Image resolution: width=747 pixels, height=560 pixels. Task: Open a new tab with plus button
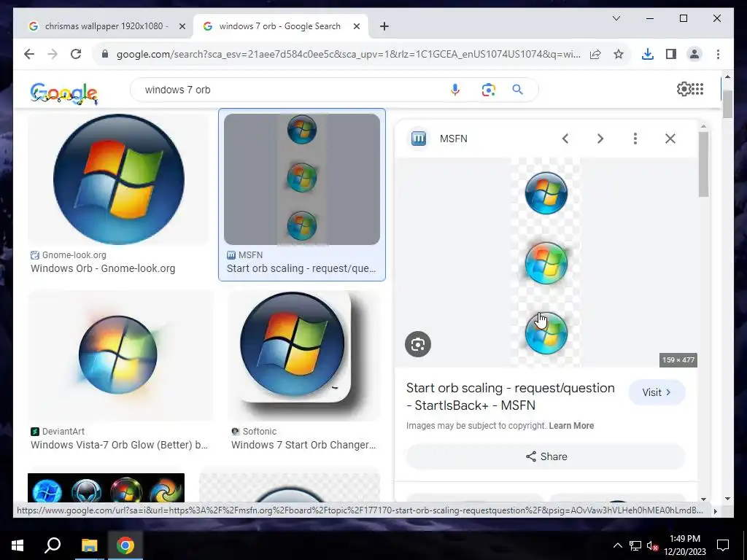pyautogui.click(x=384, y=26)
